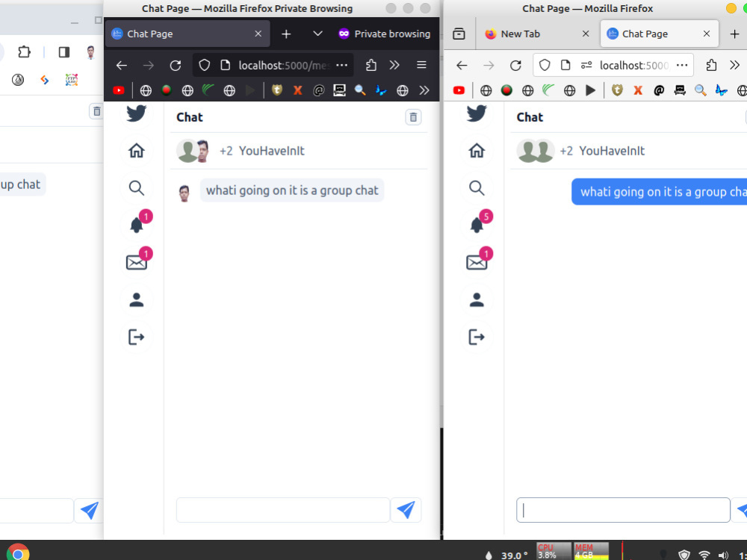
Task: Expand toolbar overflow chevron in right Firefox window
Action: [x=734, y=65]
